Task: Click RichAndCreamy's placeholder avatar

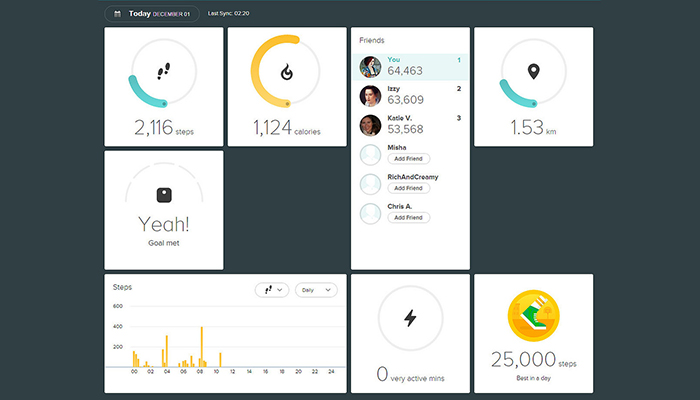Action: (371, 184)
